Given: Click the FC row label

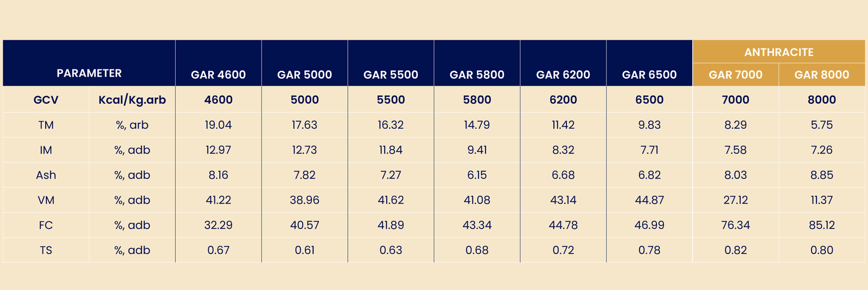Looking at the screenshot, I should [x=46, y=225].
